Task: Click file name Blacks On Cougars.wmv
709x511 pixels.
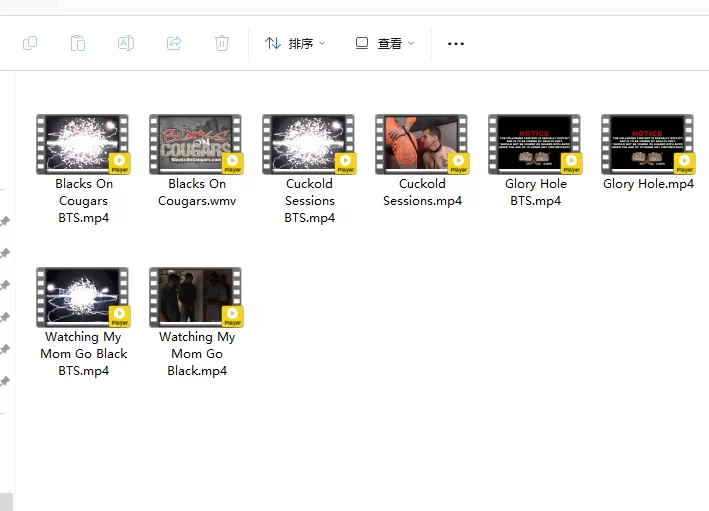Action: pos(197,192)
